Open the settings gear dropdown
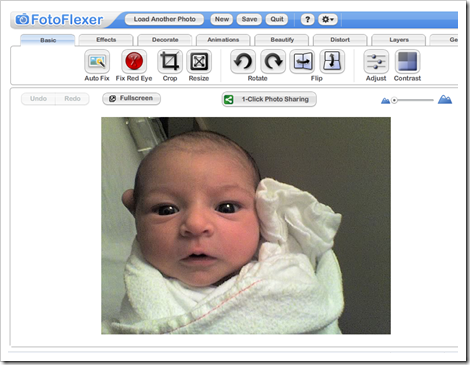Screen dimensions: 470x365 [x=328, y=19]
